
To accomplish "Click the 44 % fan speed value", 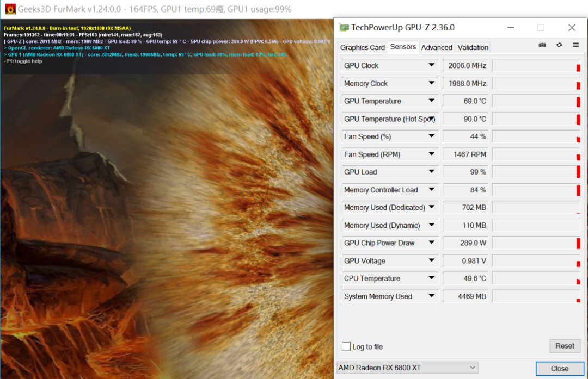I will [465, 136].
